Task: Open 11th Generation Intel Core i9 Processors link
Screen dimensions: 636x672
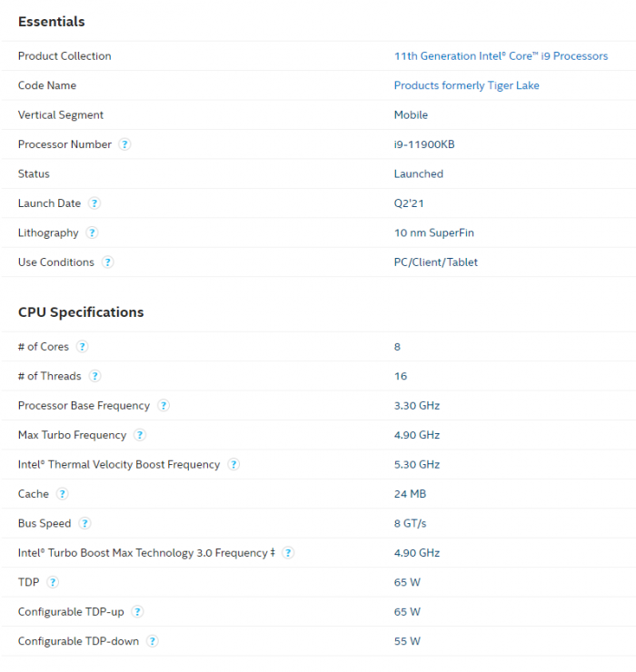Action: click(x=501, y=56)
